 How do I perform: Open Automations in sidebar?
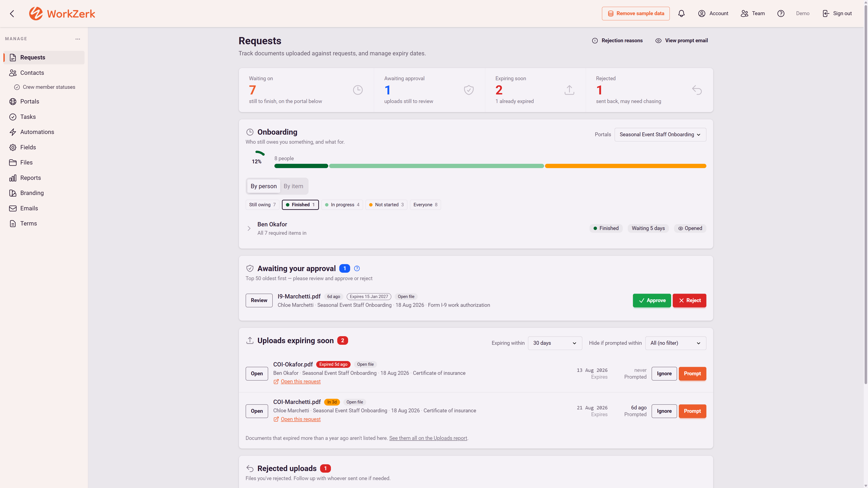[x=44, y=132]
